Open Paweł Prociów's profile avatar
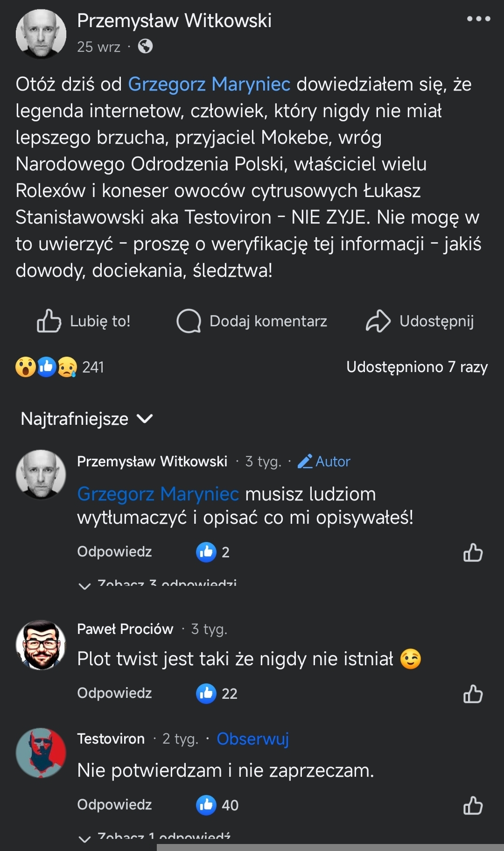 [41, 645]
